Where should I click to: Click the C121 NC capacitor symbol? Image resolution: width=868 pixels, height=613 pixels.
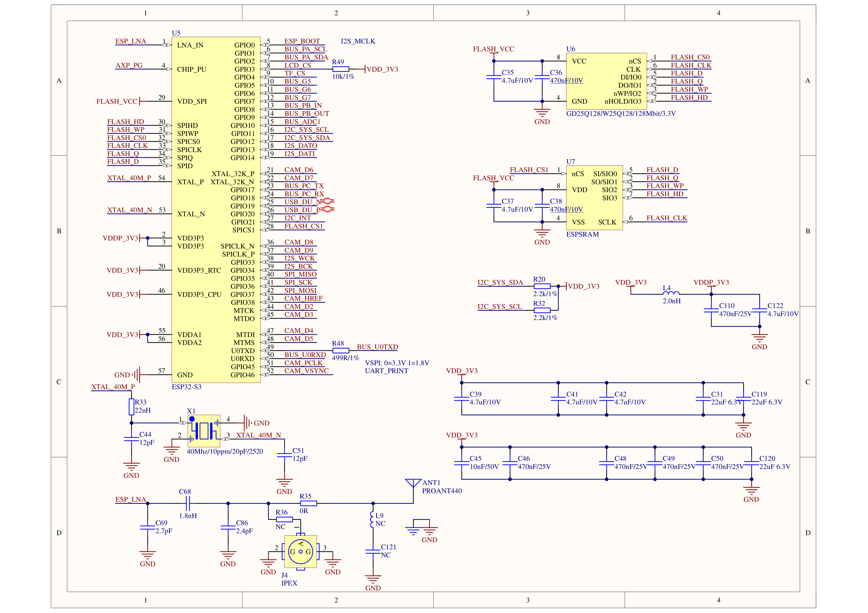click(373, 552)
